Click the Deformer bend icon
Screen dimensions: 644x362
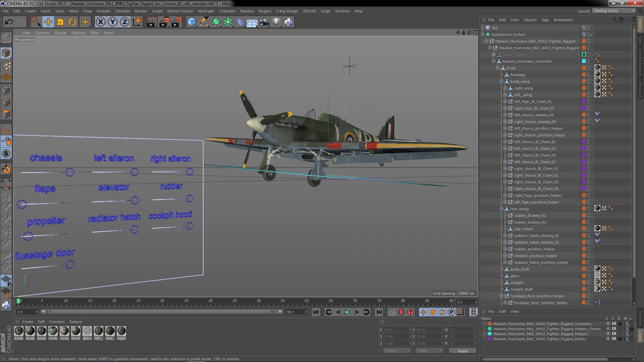240,22
